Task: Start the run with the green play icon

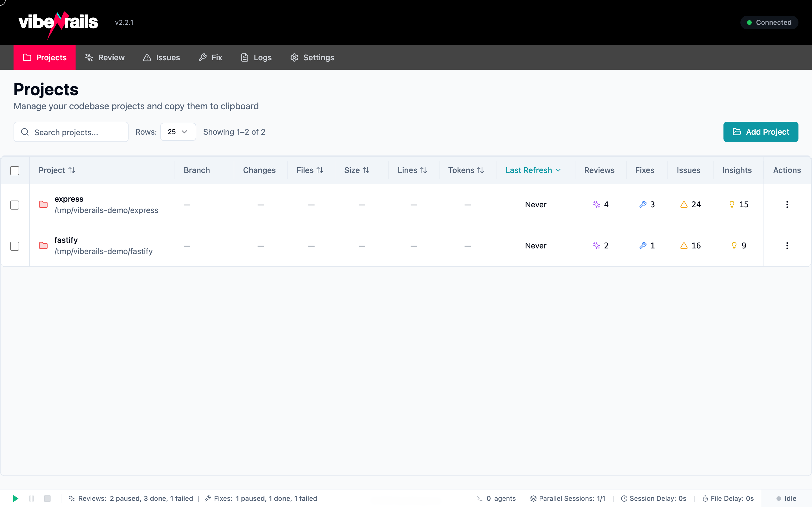Action: coord(15,498)
